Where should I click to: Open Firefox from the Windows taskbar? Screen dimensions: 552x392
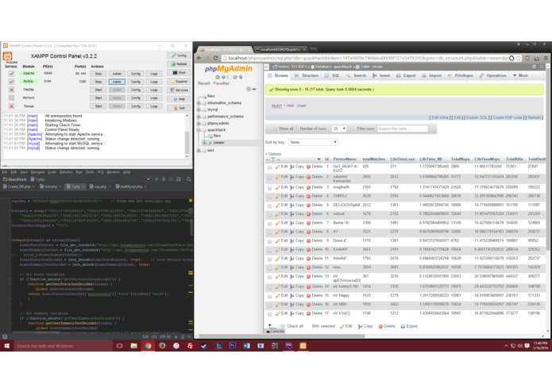[x=162, y=346]
